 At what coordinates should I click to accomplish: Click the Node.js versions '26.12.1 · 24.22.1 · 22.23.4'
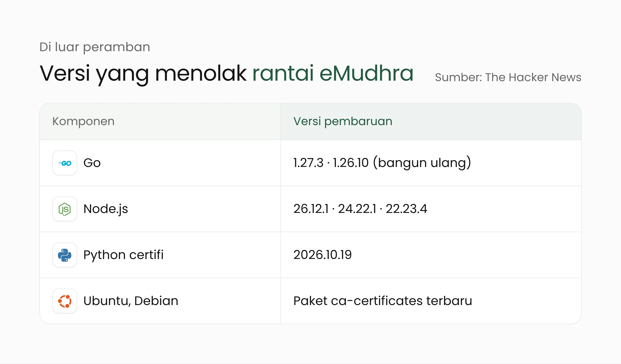click(360, 209)
